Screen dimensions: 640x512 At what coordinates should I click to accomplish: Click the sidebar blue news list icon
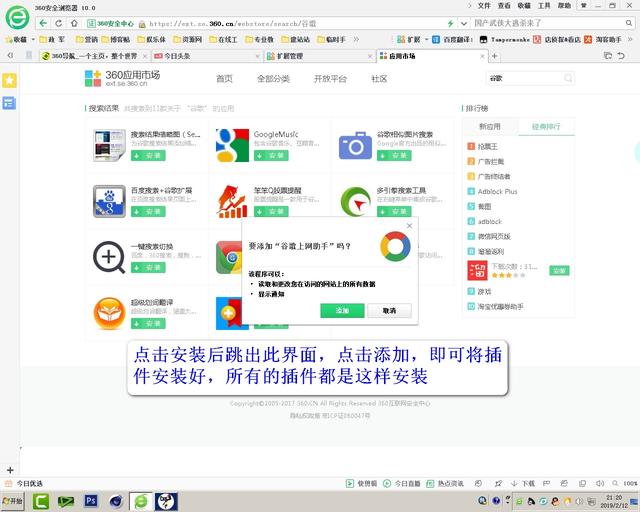click(9, 103)
